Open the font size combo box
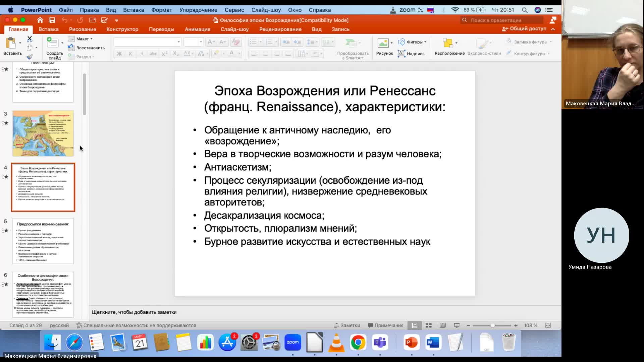This screenshot has width=644, height=362. (x=193, y=42)
